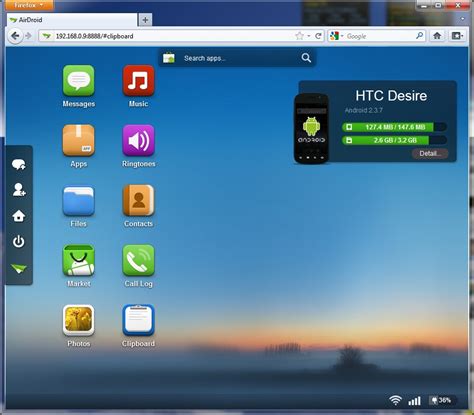Image resolution: width=474 pixels, height=415 pixels.
Task: Click the HTC Desire device name
Action: (x=391, y=96)
